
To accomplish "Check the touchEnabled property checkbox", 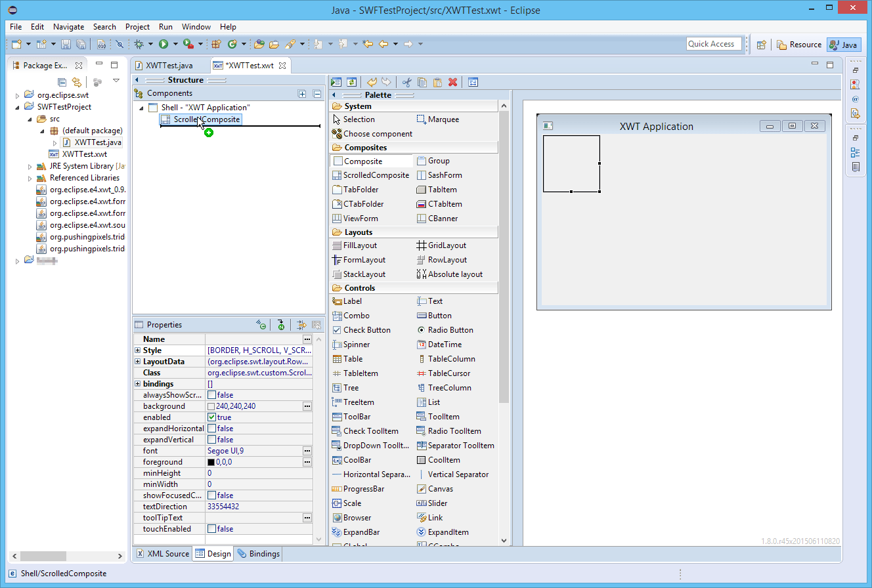I will [x=212, y=529].
